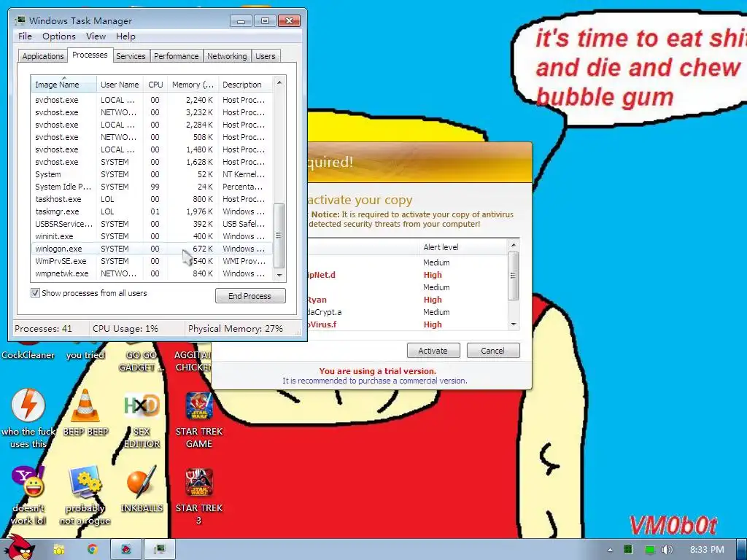Image resolution: width=747 pixels, height=560 pixels.
Task: Click down arrow in antivirus threat list
Action: [x=513, y=324]
